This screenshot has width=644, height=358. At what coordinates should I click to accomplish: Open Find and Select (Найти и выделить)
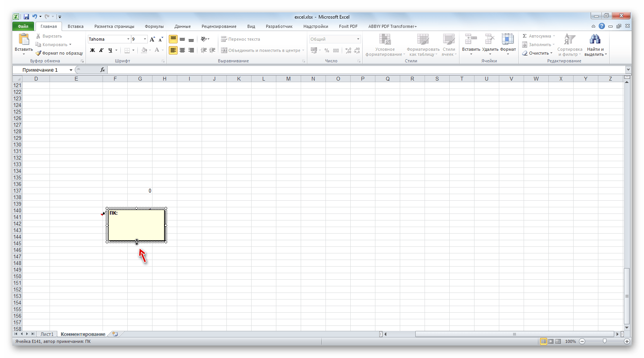pos(595,45)
